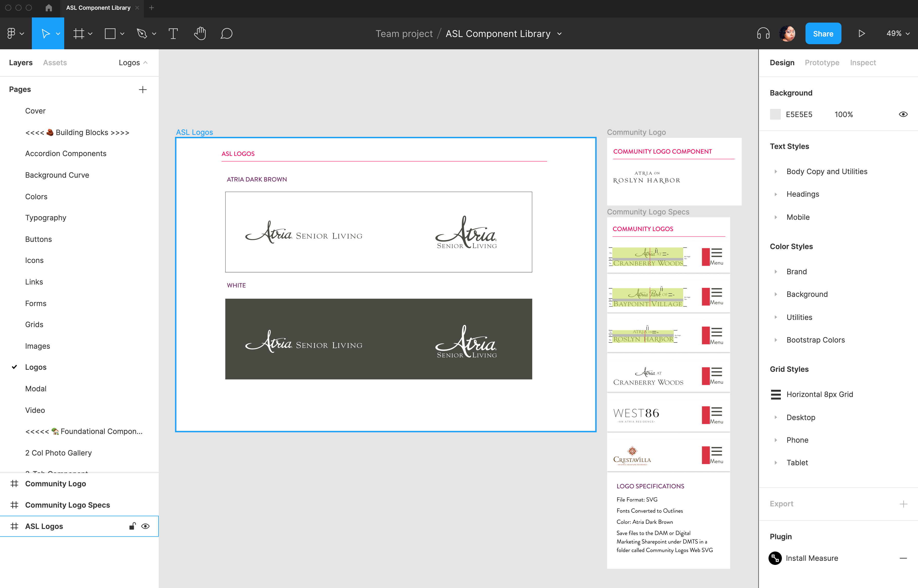Expand Body Copy and Utilities text styles
This screenshot has height=588, width=918.
tap(775, 172)
